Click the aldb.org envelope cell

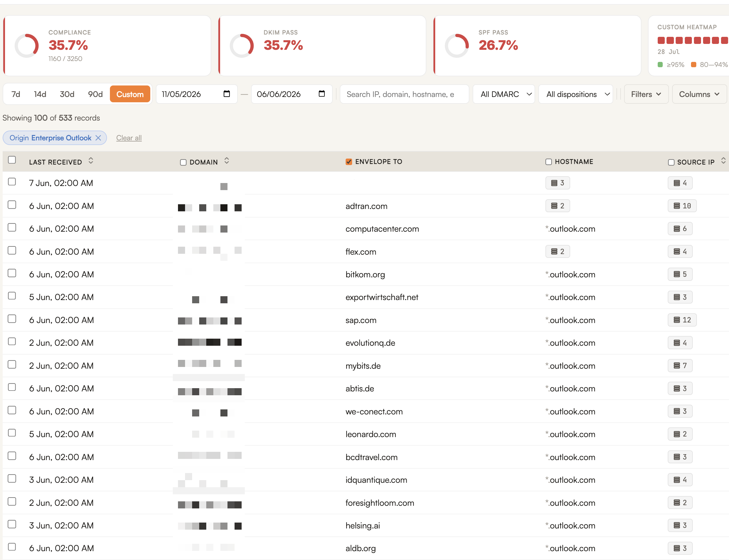(360, 548)
